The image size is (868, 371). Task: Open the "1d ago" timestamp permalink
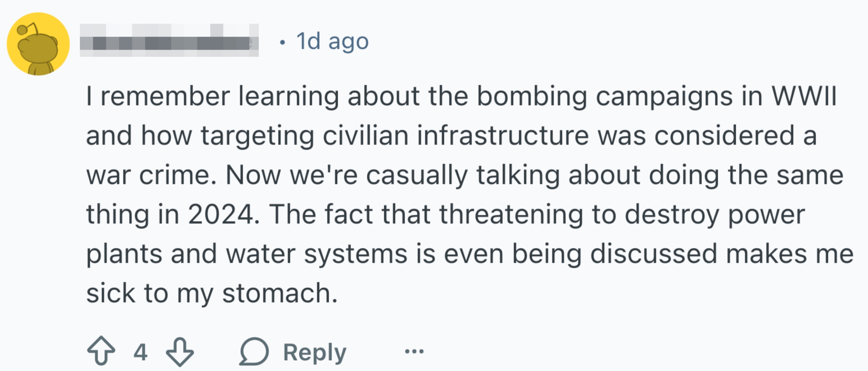point(332,41)
